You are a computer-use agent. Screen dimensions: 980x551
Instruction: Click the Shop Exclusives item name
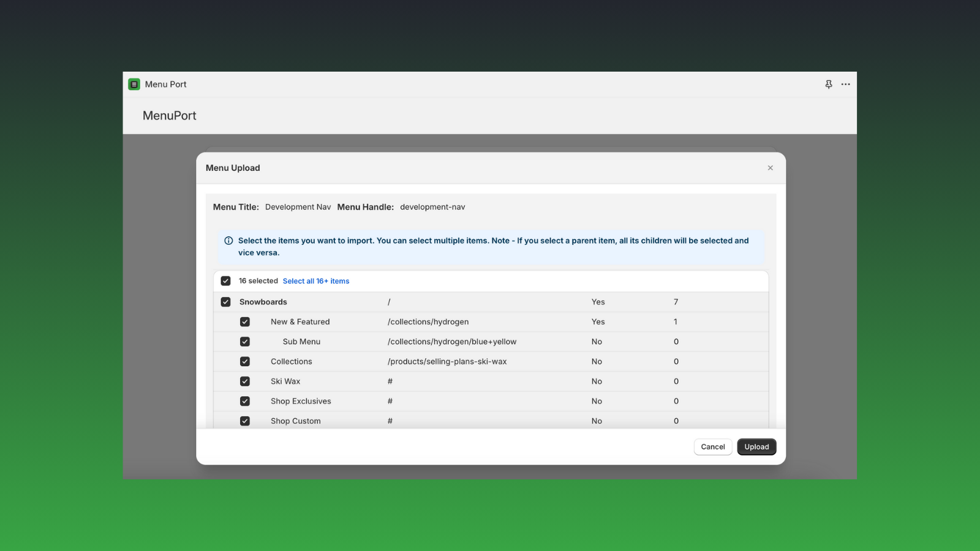pos(301,402)
